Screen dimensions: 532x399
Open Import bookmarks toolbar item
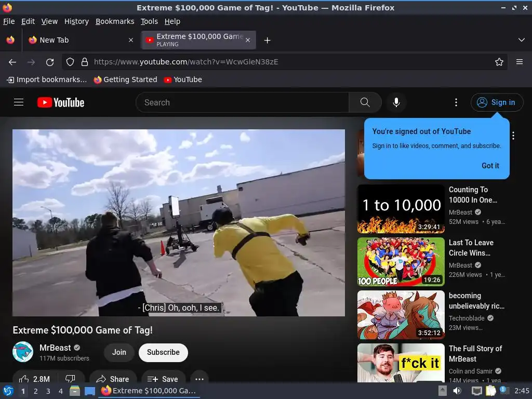[47, 79]
